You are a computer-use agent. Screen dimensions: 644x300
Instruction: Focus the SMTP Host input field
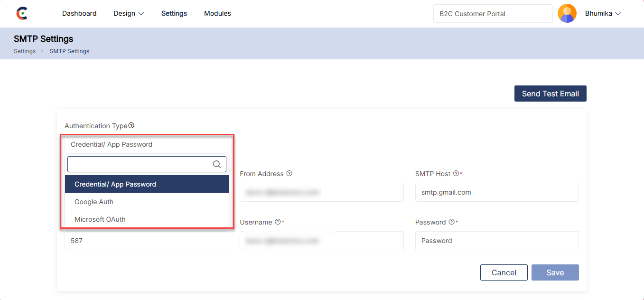[x=496, y=192]
